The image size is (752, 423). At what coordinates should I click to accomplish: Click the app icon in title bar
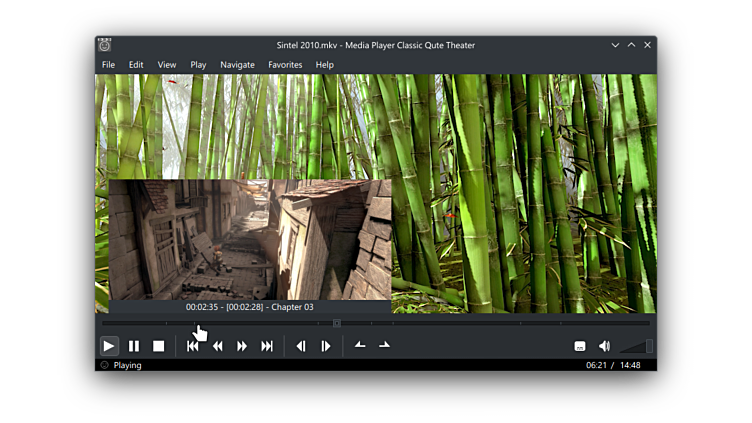point(104,45)
